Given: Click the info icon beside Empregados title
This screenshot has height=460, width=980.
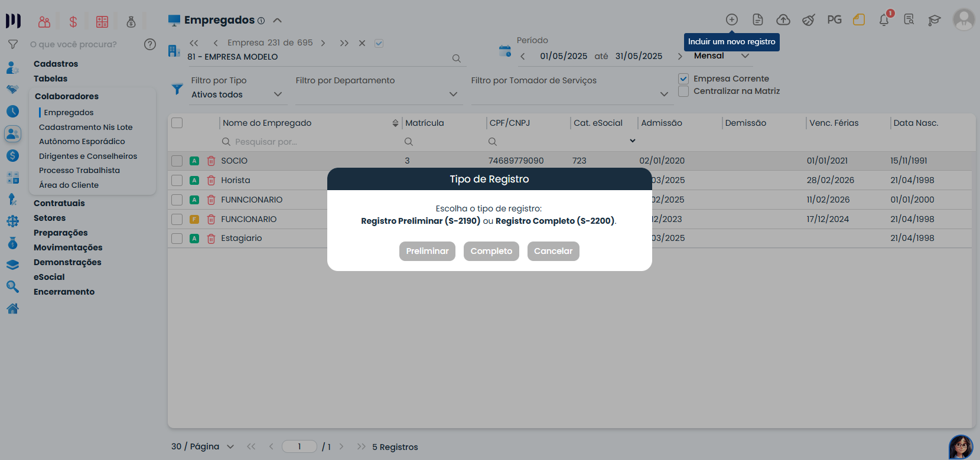Looking at the screenshot, I should tap(261, 21).
